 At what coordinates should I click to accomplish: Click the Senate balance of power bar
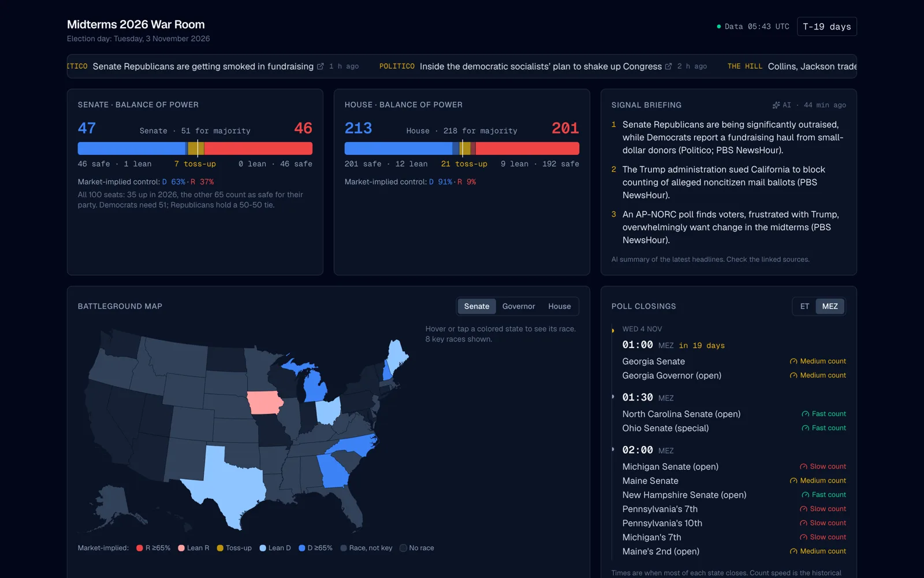tap(195, 149)
